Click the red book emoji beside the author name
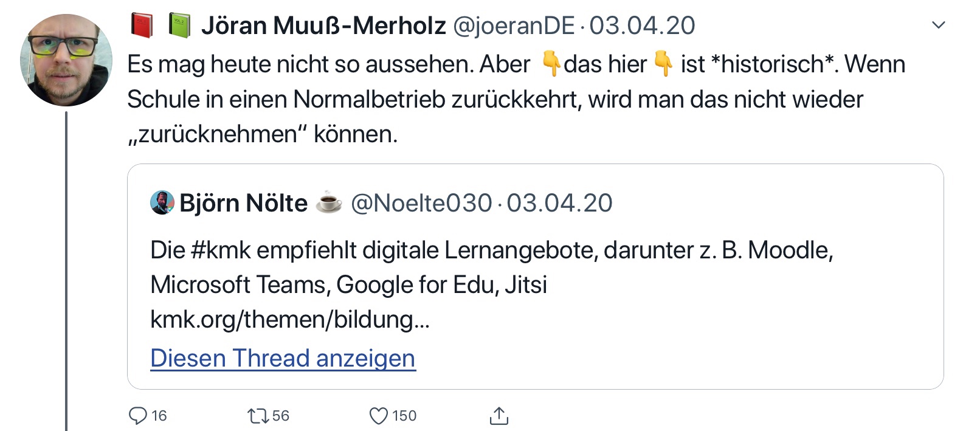This screenshot has height=431, width=980. click(x=142, y=26)
